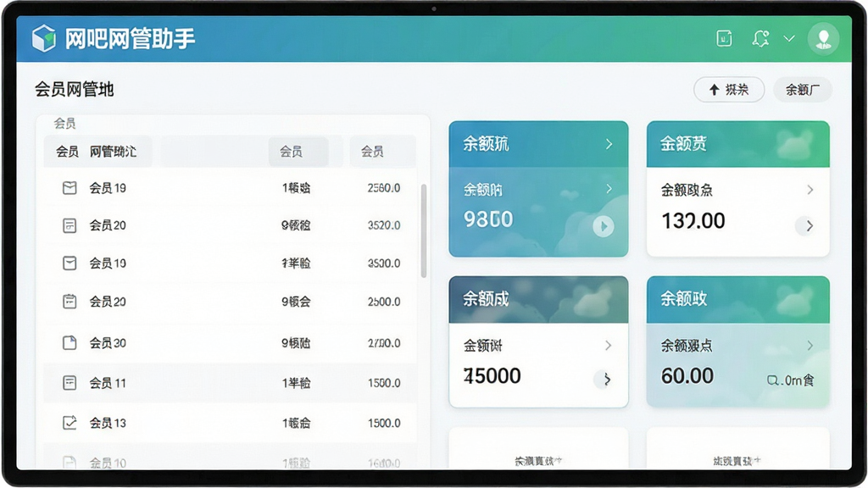Click the 余额厂 button

click(x=802, y=90)
